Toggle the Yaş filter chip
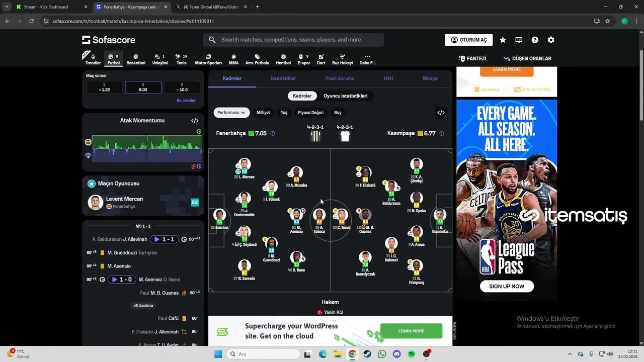Screen dimensions: 644x362 click(284, 113)
